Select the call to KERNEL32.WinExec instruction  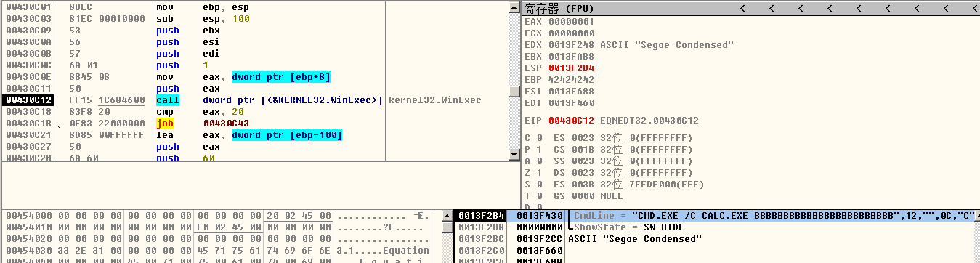pos(270,100)
